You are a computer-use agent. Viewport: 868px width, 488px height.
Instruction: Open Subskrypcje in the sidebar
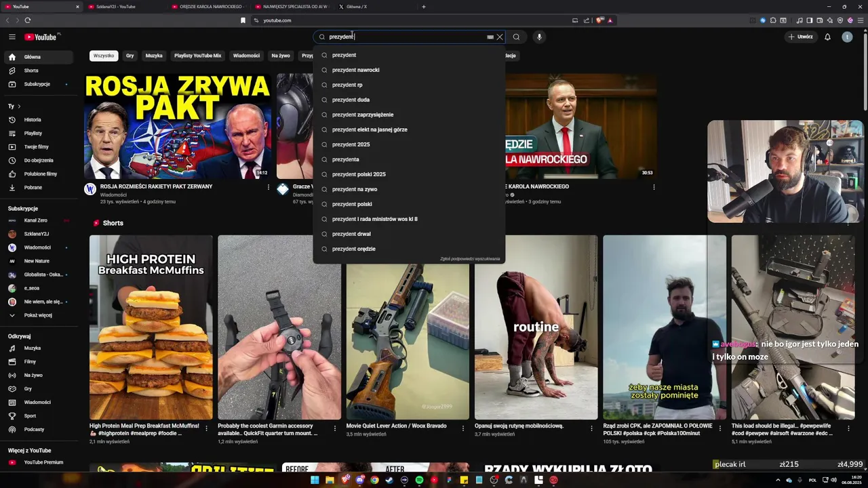pyautogui.click(x=38, y=84)
